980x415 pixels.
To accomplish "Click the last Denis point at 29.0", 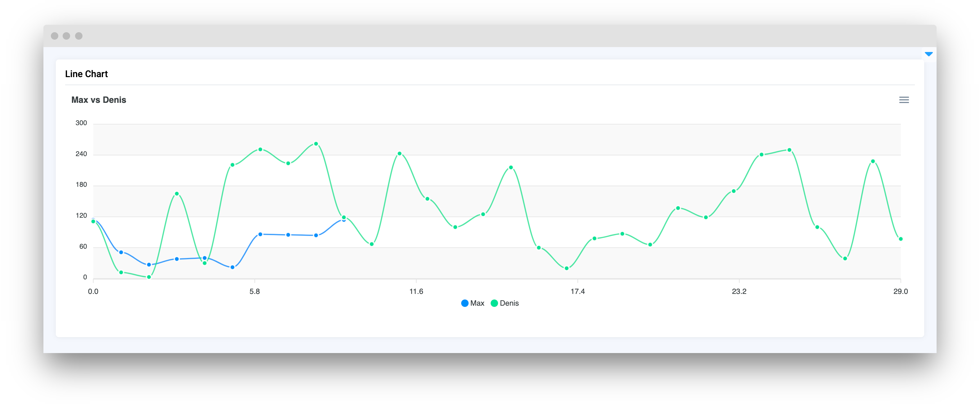I will pos(901,239).
